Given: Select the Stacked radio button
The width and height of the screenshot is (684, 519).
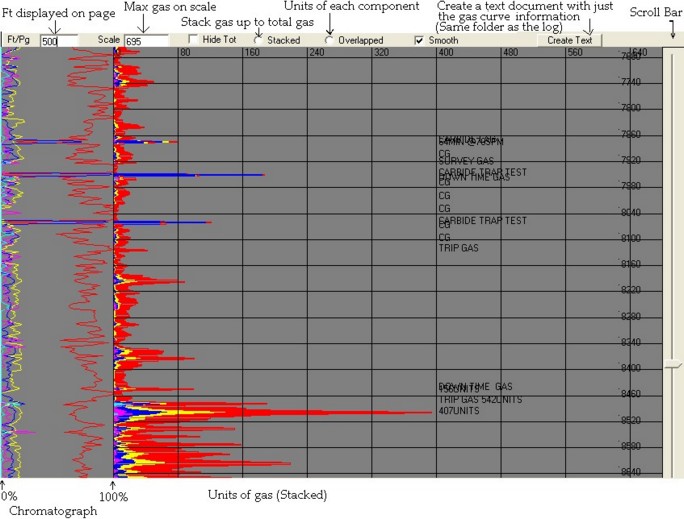Looking at the screenshot, I should pos(258,40).
